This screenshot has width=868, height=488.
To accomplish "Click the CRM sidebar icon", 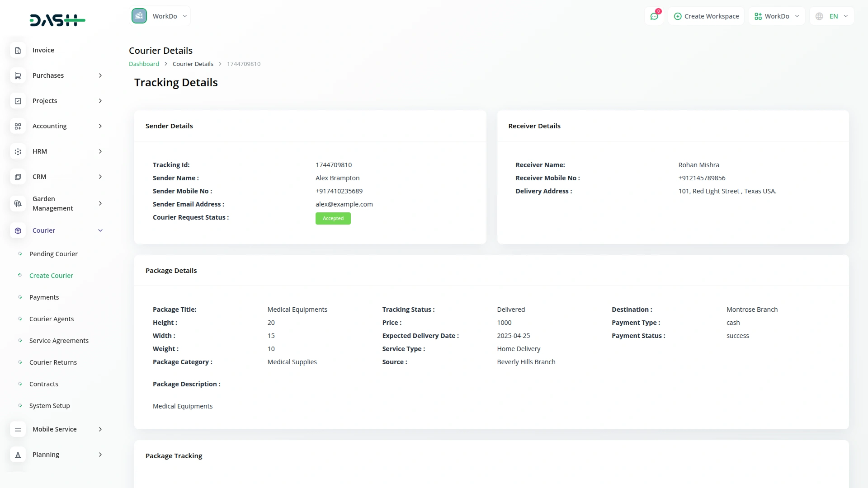I will click(x=18, y=177).
